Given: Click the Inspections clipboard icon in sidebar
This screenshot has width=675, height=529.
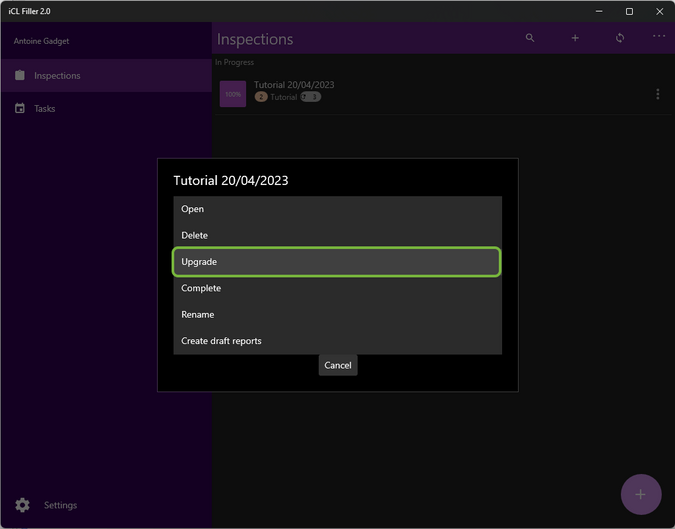Looking at the screenshot, I should tap(20, 75).
